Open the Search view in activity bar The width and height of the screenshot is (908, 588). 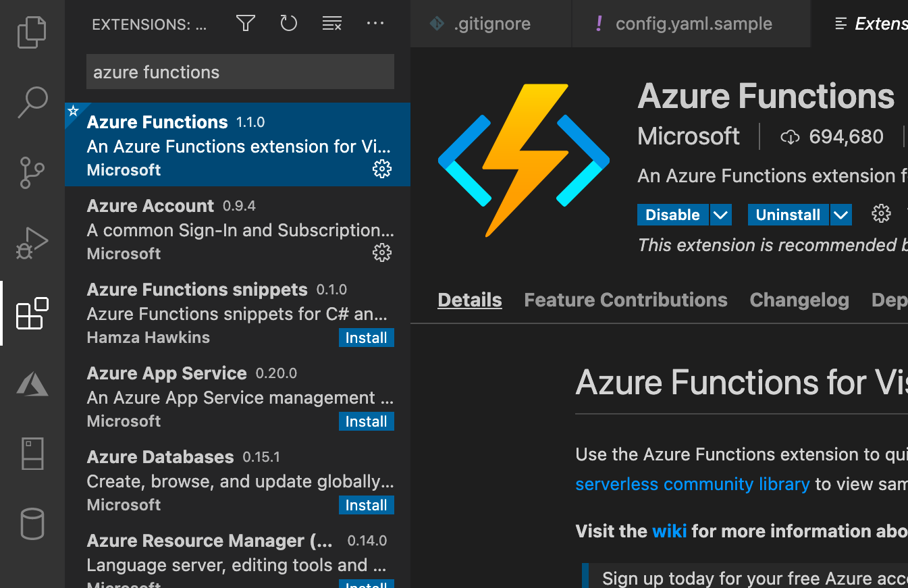(x=32, y=102)
